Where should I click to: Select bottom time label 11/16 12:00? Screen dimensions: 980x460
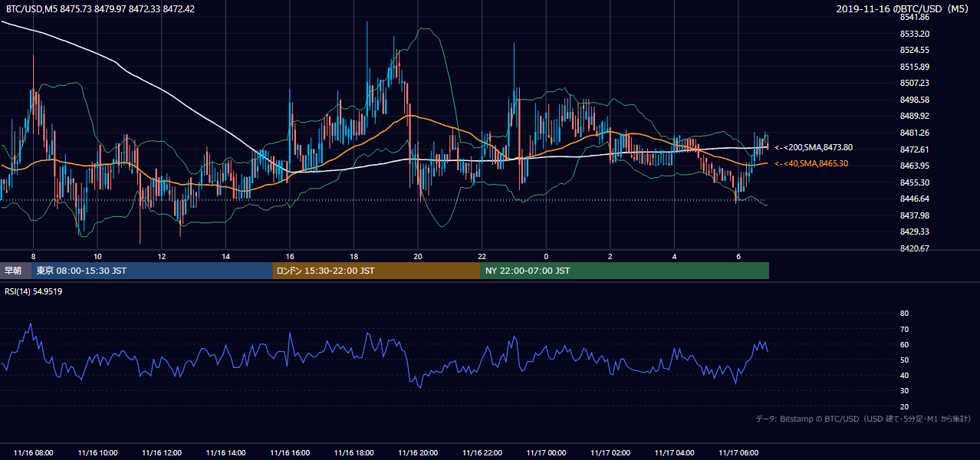[162, 453]
